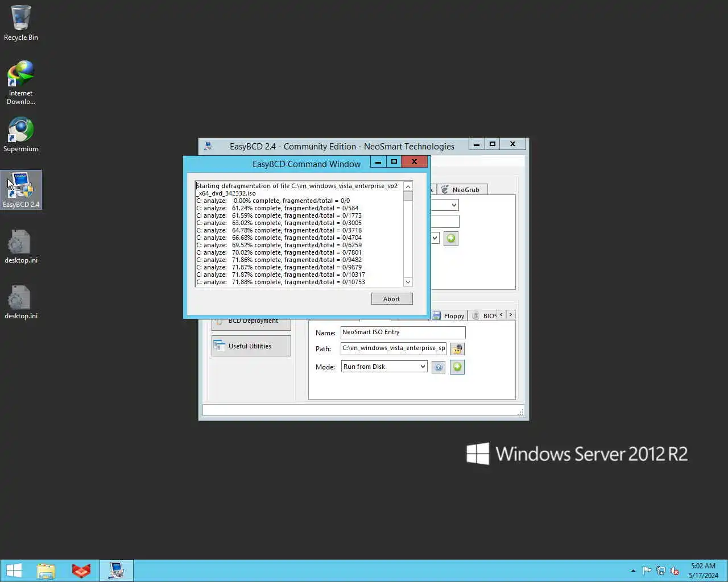This screenshot has height=582, width=728.
Task: Click the NeoGrub tab footprint icon
Action: [445, 190]
